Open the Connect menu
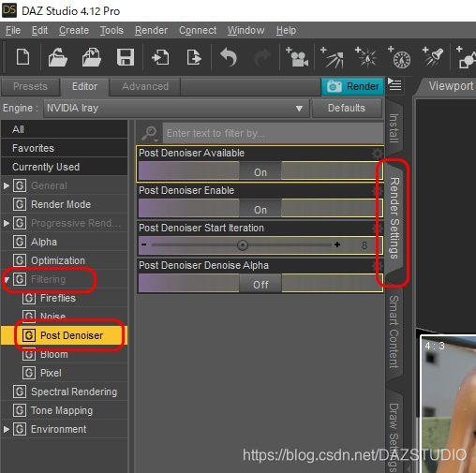Screen dimensions: 476x473 [198, 30]
